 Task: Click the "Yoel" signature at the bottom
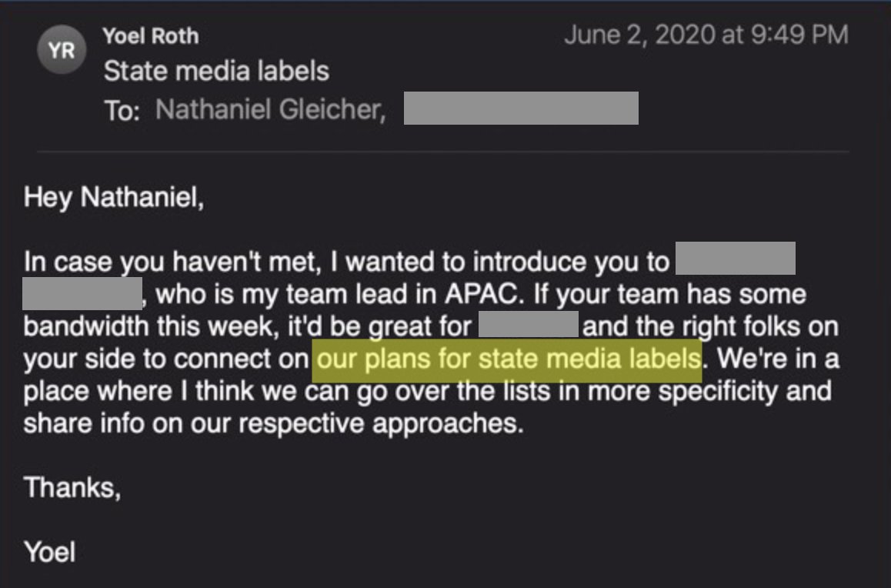click(50, 551)
